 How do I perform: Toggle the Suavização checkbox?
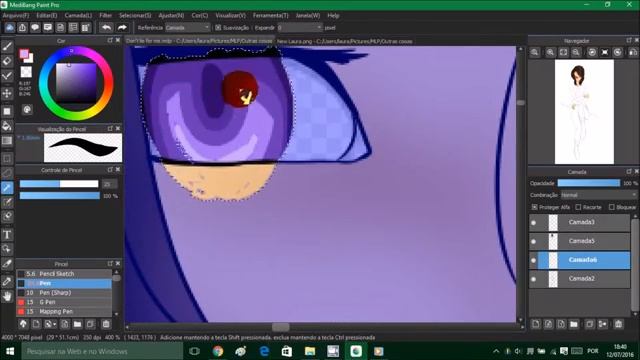coord(218,28)
